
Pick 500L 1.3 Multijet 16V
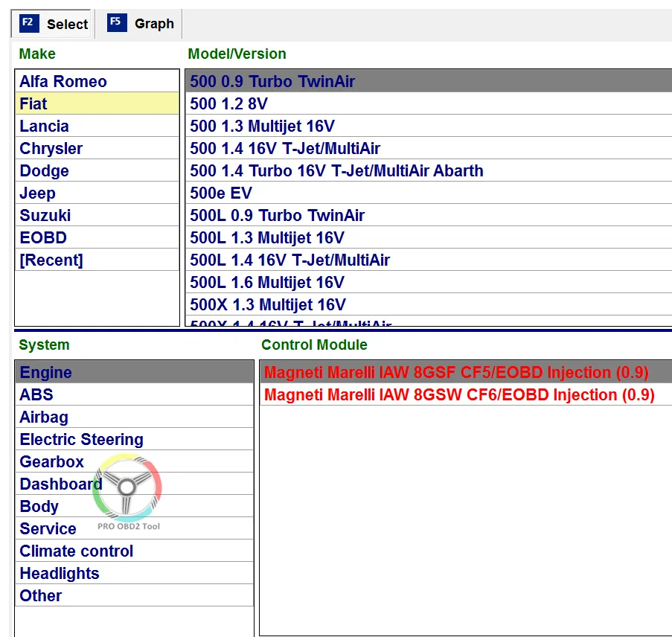(429, 237)
